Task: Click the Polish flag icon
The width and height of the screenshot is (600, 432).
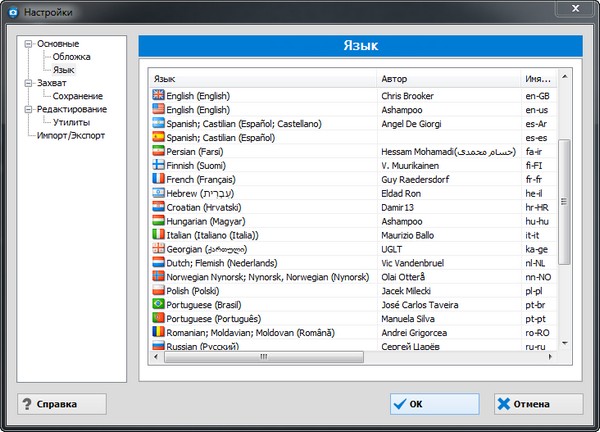Action: (x=157, y=289)
